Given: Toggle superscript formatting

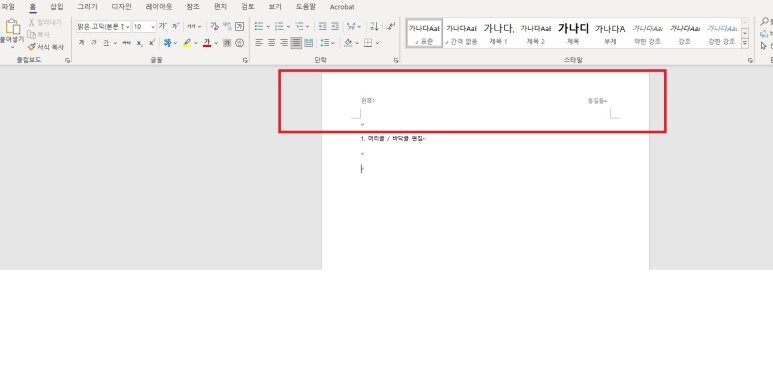Looking at the screenshot, I should (152, 43).
